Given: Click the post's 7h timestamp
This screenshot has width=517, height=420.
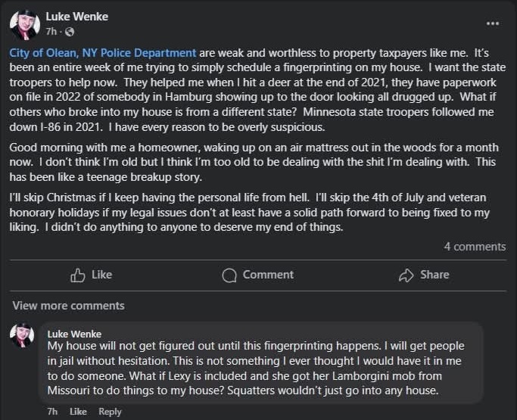Looking at the screenshot, I should [x=51, y=32].
